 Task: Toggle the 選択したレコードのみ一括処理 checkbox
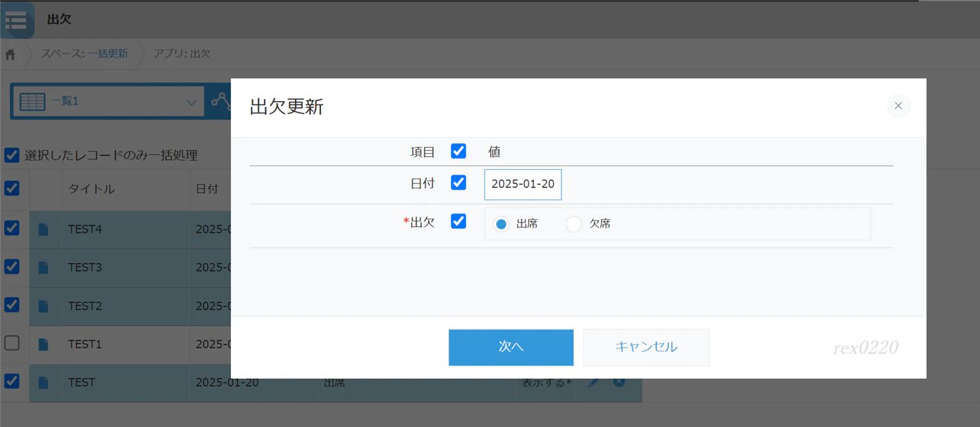[12, 155]
